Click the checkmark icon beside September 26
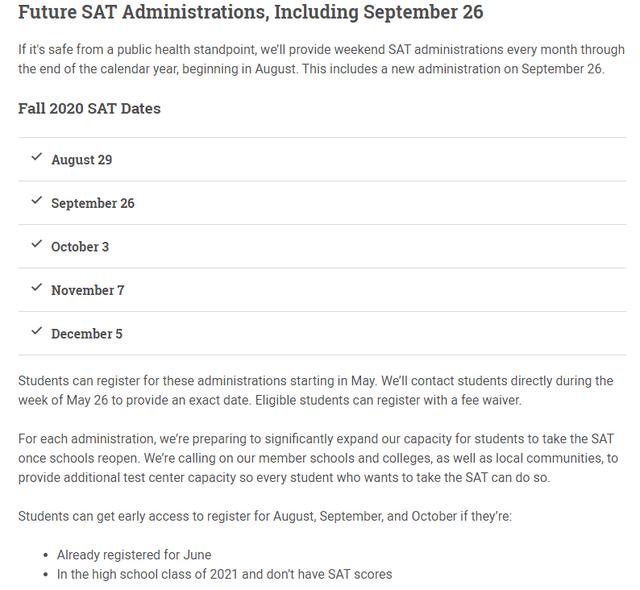640x590 pixels. click(37, 201)
